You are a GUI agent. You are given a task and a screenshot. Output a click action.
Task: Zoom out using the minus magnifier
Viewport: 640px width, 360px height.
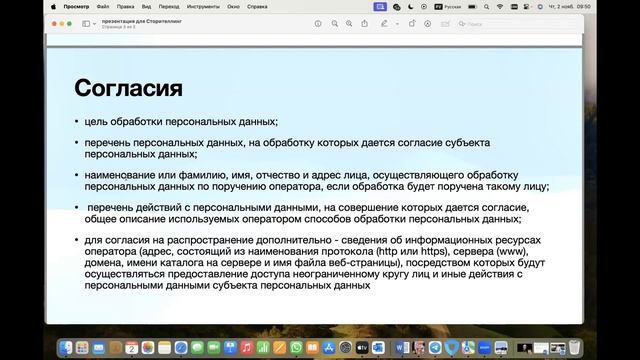coord(335,24)
